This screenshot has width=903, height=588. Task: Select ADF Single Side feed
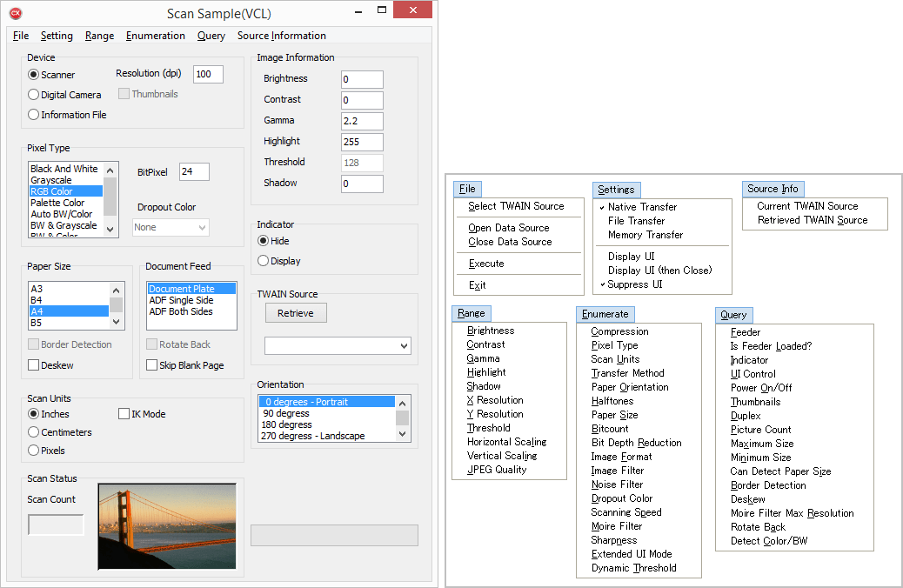[x=182, y=300]
